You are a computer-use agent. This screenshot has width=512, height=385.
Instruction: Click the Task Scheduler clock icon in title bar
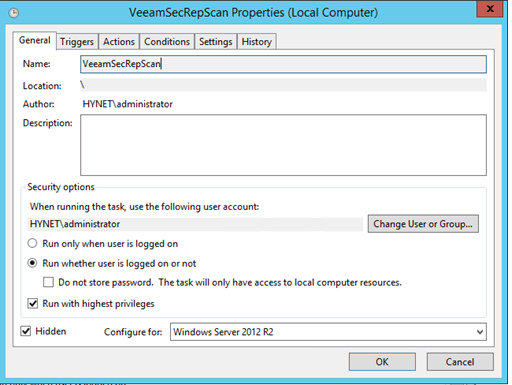coord(14,13)
